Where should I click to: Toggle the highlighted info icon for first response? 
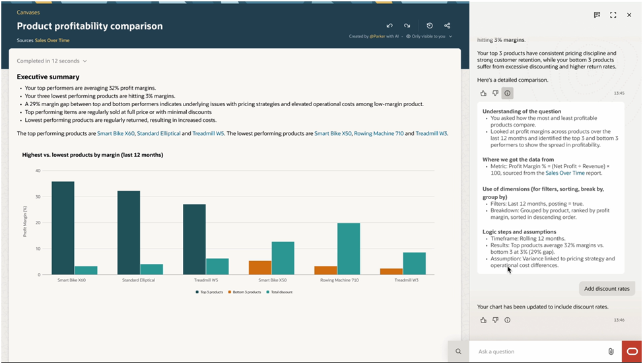point(507,94)
